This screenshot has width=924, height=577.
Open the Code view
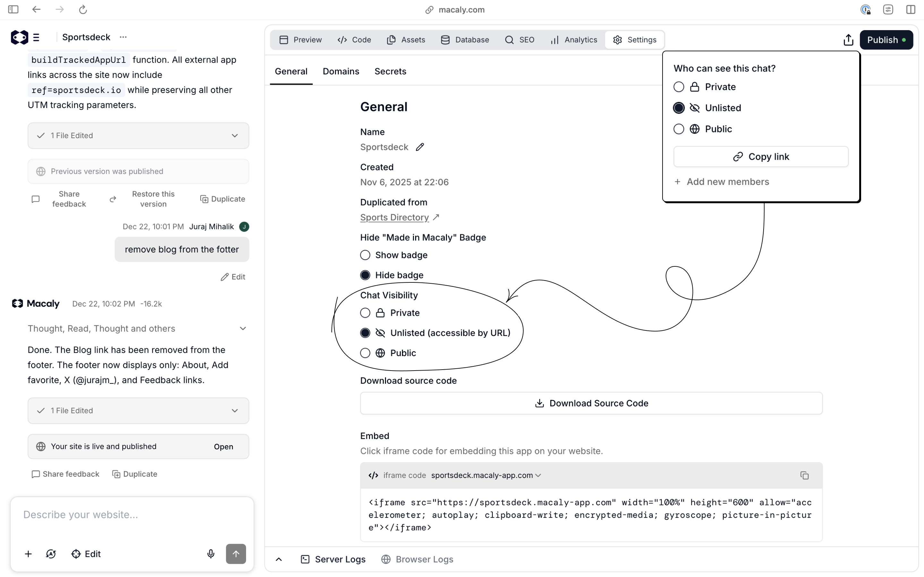pos(354,40)
